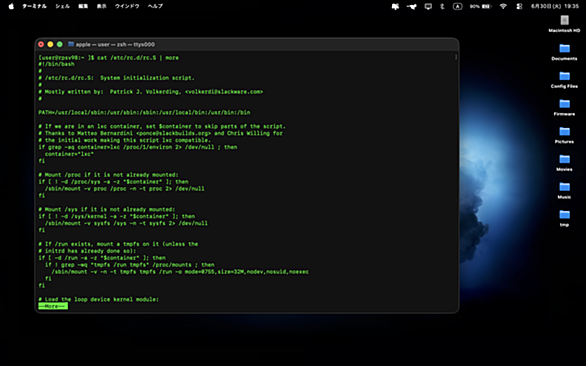
Task: Open the ターミナル menu
Action: coord(34,6)
